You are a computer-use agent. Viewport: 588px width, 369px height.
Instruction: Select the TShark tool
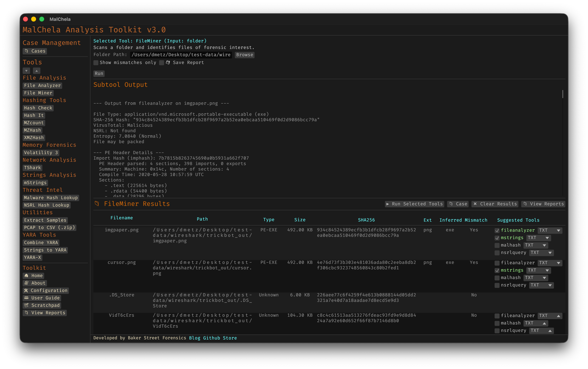pos(33,168)
